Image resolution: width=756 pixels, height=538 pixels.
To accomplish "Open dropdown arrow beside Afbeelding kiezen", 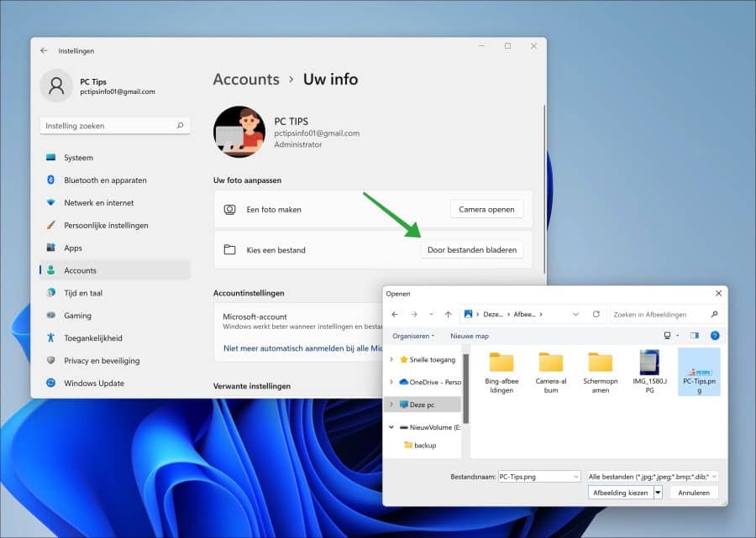I will coord(658,493).
